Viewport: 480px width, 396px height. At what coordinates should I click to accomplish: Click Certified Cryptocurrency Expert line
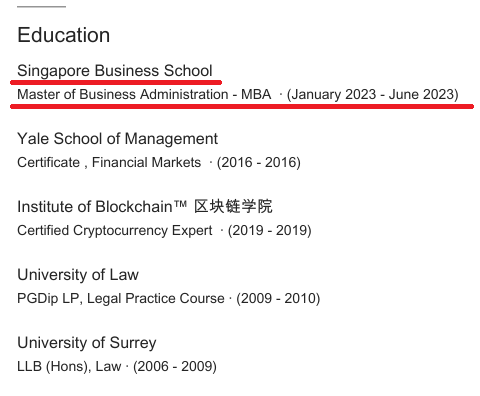(x=115, y=231)
